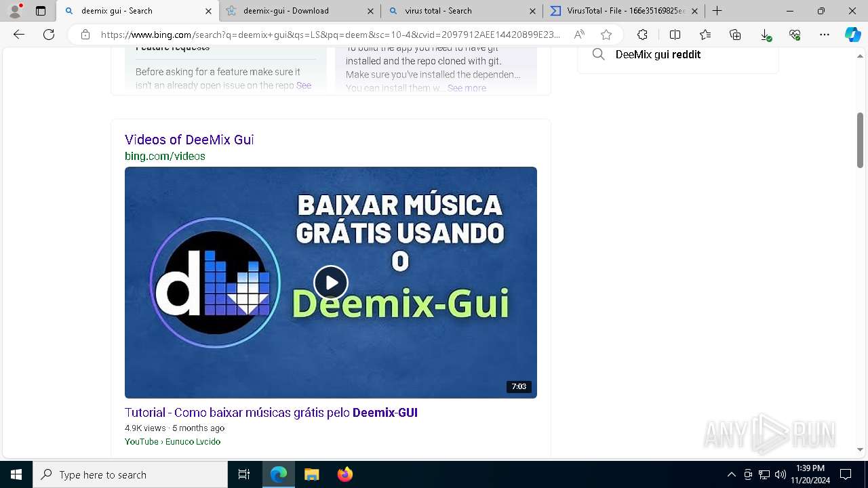The width and height of the screenshot is (868, 488).
Task: Open Microsoft Edge from taskbar
Action: pos(279,474)
